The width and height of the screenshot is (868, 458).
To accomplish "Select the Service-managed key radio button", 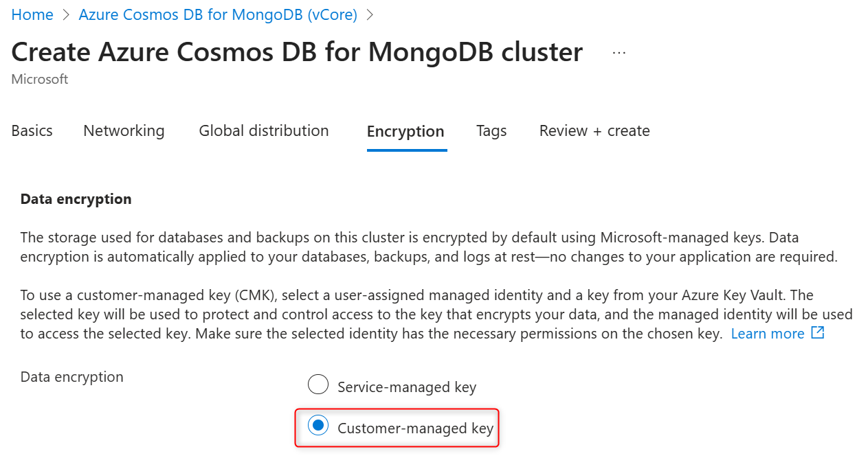I will point(318,385).
